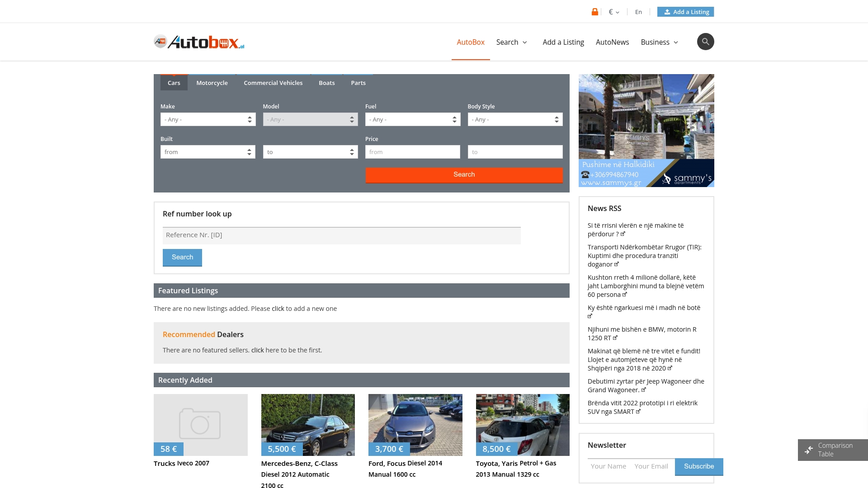Open the Fuel dropdown
This screenshot has height=488, width=868.
(413, 119)
